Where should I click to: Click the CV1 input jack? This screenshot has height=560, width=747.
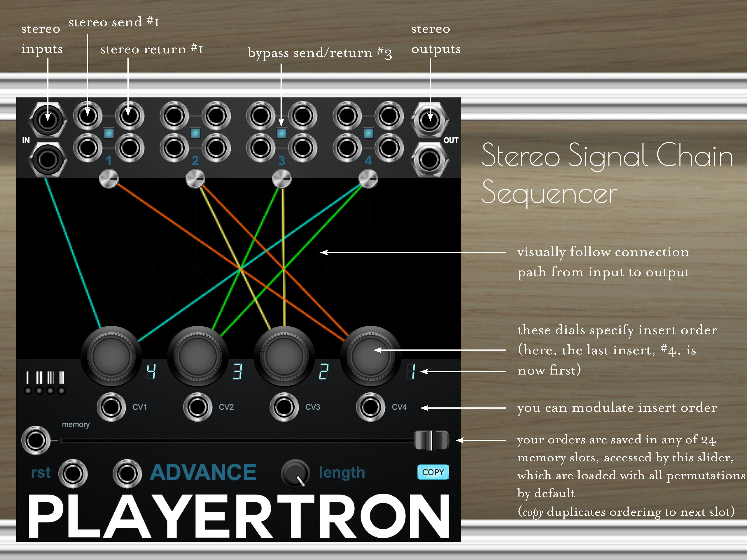[111, 407]
